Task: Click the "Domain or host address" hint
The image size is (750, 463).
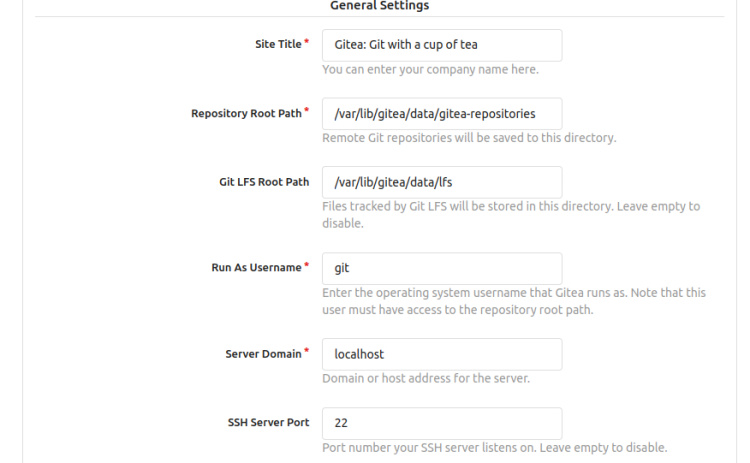Action: pos(425,379)
